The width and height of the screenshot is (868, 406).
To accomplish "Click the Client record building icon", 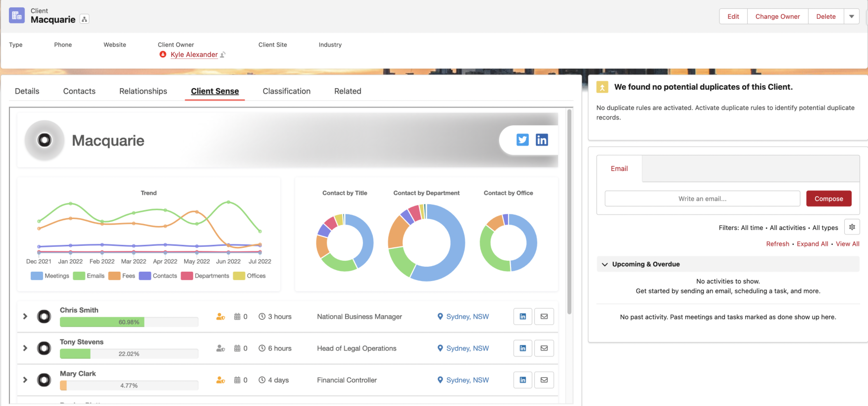I will pos(17,16).
